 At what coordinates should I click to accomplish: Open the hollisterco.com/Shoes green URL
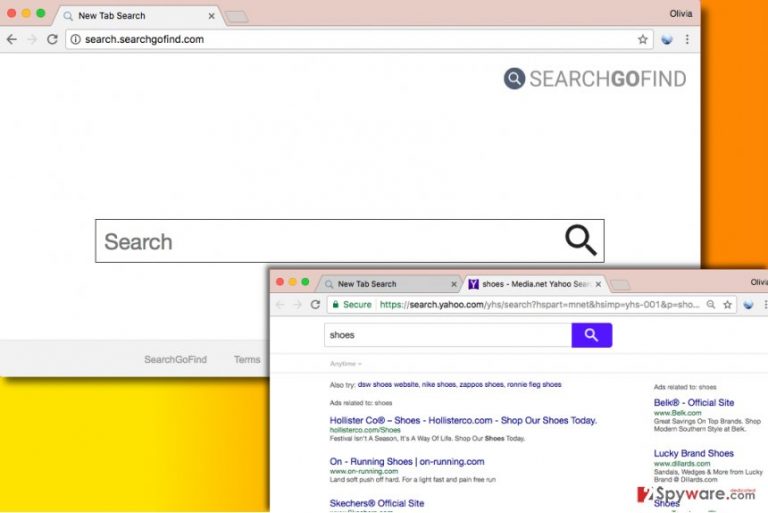(x=365, y=430)
